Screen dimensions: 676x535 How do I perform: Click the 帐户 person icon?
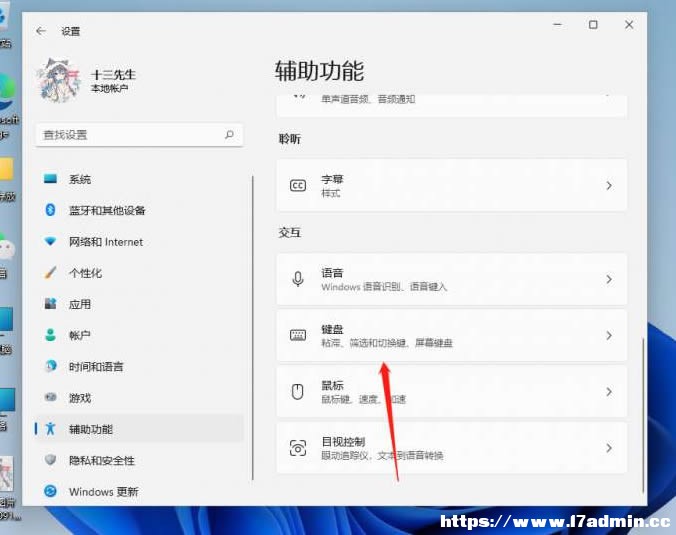[x=50, y=335]
